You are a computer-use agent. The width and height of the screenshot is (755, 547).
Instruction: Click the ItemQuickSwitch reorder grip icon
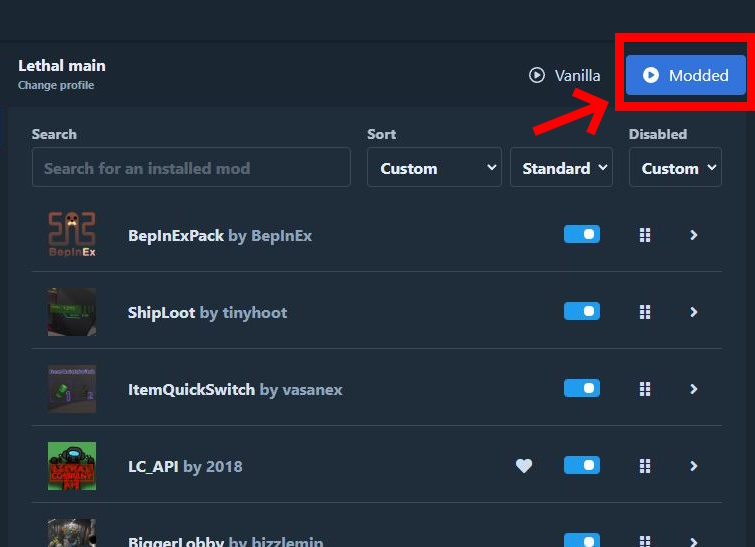point(645,389)
